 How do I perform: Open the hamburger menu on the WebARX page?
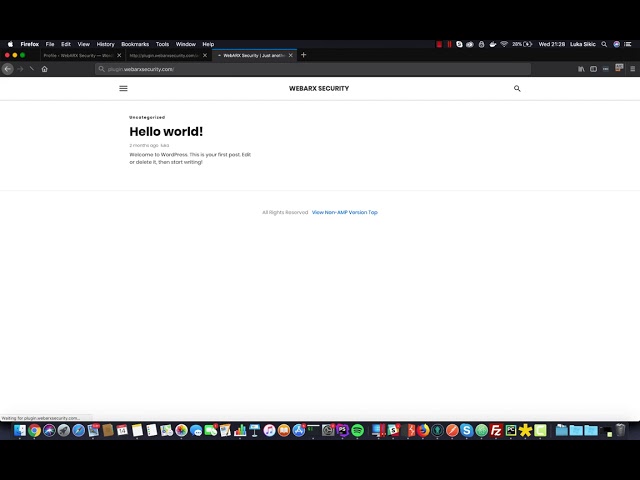[x=123, y=88]
